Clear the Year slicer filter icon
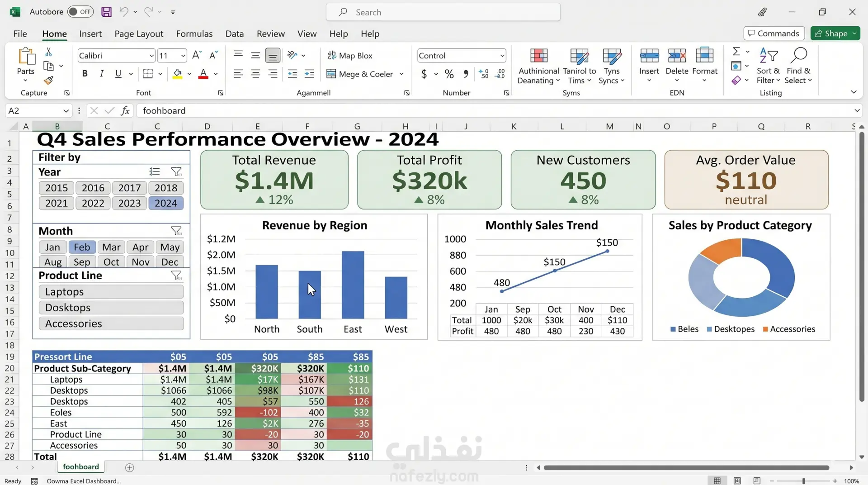 [x=176, y=172]
